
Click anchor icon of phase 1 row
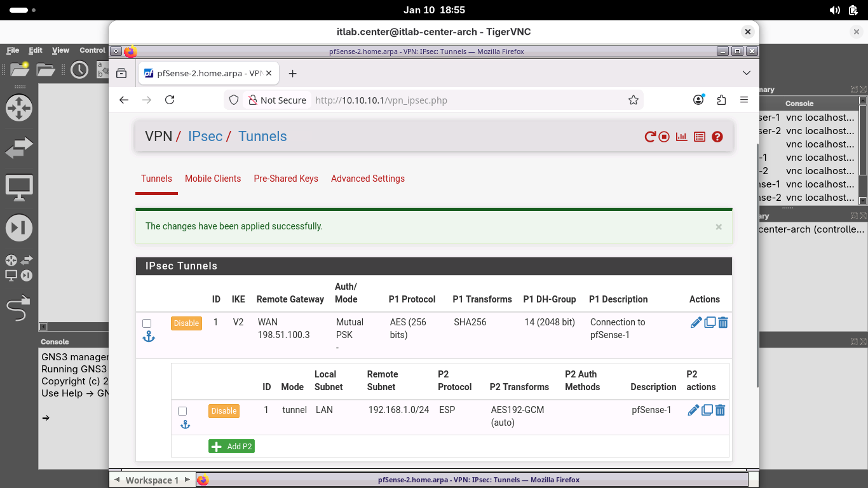149,337
